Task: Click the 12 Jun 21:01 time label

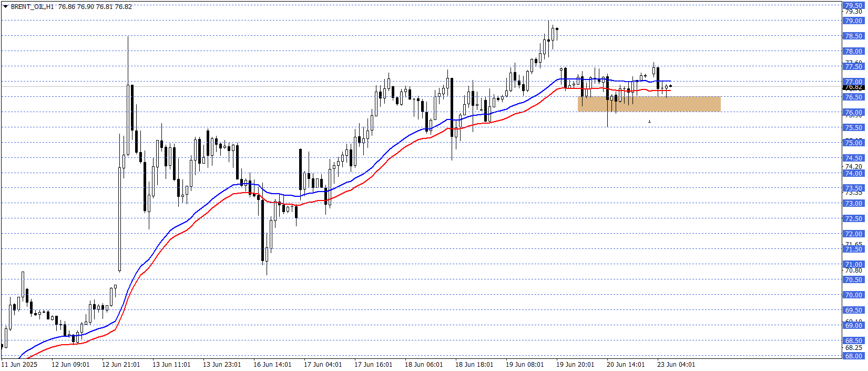Action: (121, 364)
